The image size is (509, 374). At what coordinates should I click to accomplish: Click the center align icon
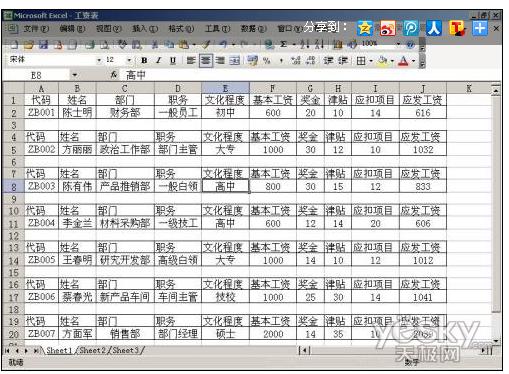click(x=206, y=60)
